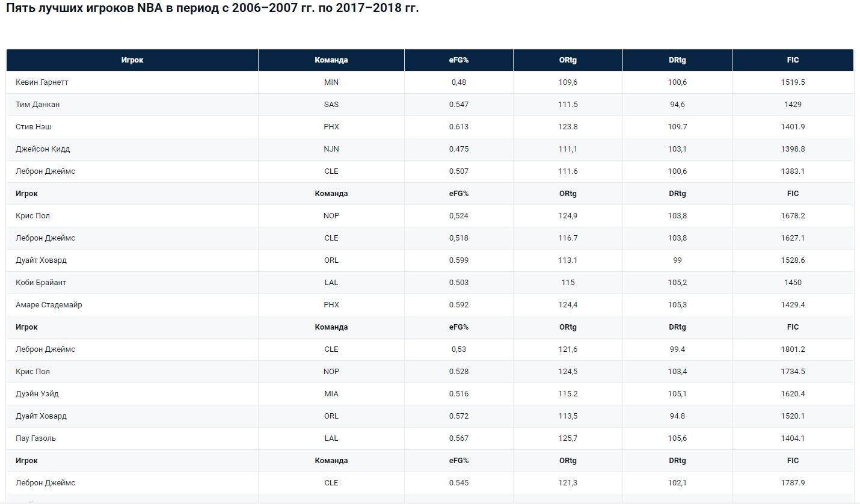Click the eFG% value "0.592"

point(459,305)
